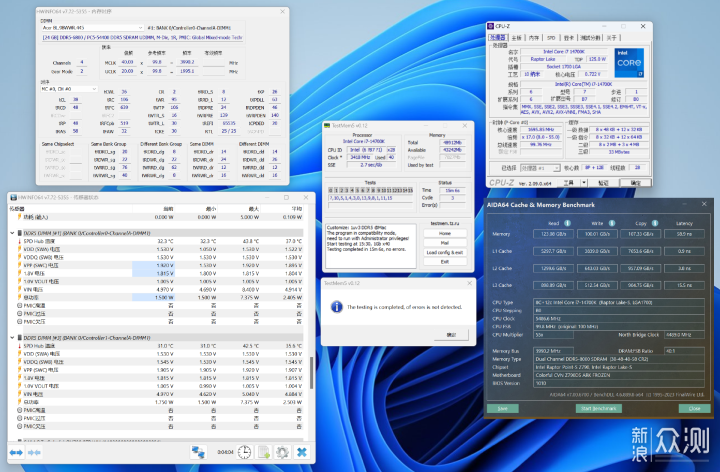
Task: Switch to CPU-Z memory tab
Action: (534, 38)
